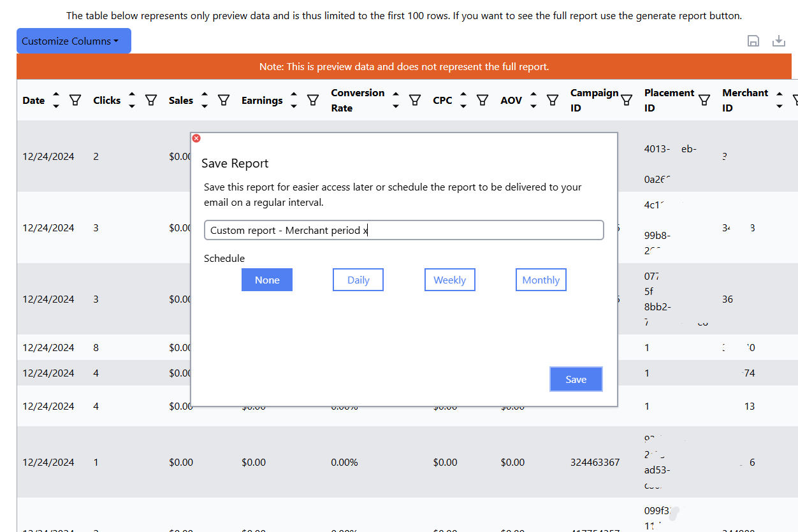Sort by Earnings using its sort arrows

[x=294, y=100]
